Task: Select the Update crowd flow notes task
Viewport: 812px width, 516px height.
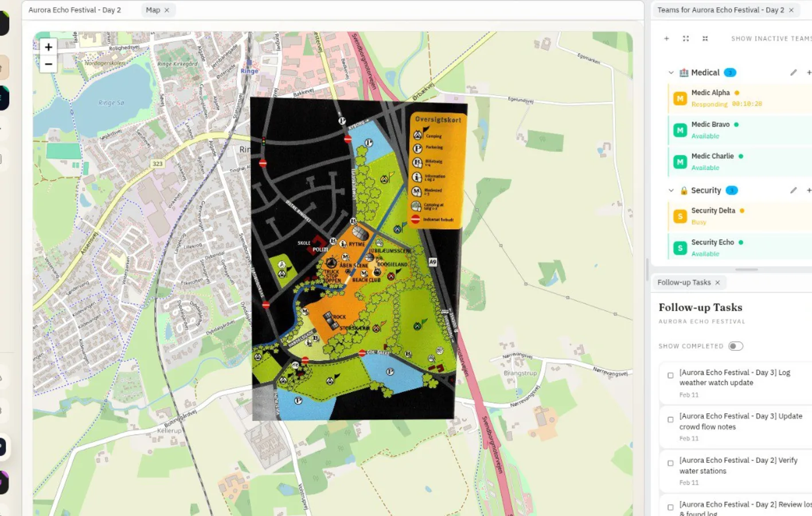Action: click(x=740, y=421)
